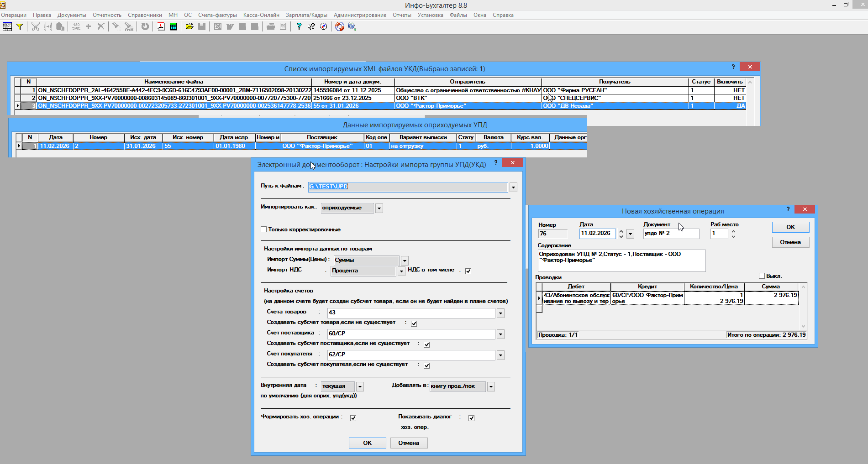Launch the green calculator tool

(173, 27)
